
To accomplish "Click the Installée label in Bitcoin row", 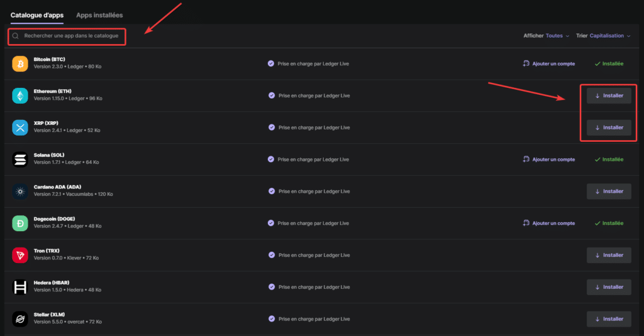I will [x=613, y=63].
